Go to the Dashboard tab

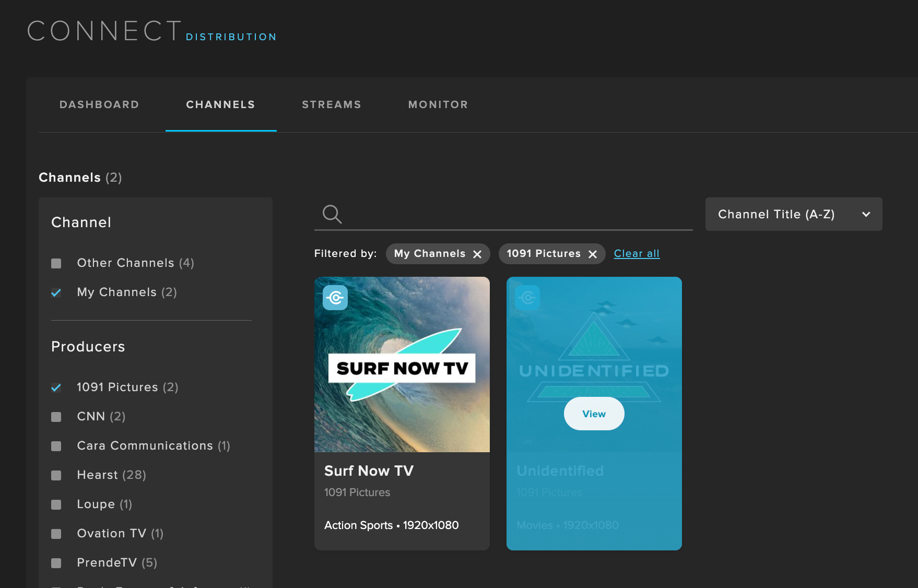click(99, 104)
